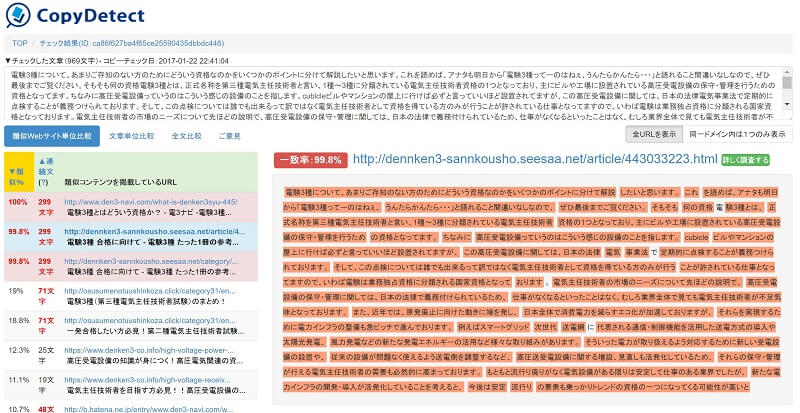
Task: Click the 類似コンテンツを掲載しているURL header
Action: [x=120, y=182]
